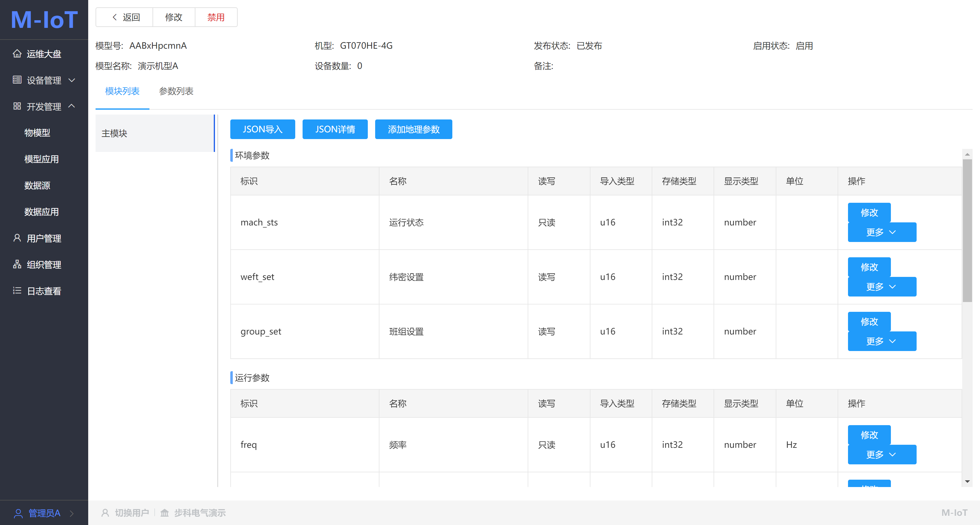Click the scrollbar up arrow

point(967,154)
